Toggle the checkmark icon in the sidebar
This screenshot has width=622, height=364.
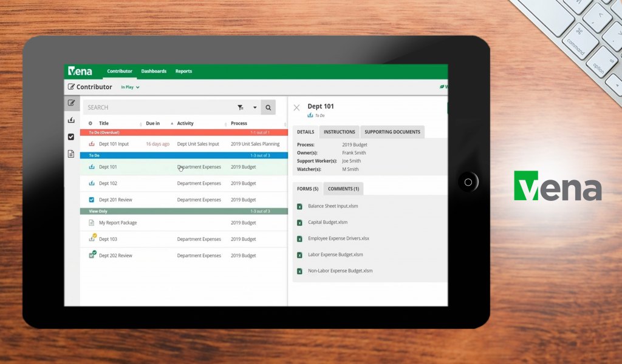[72, 137]
